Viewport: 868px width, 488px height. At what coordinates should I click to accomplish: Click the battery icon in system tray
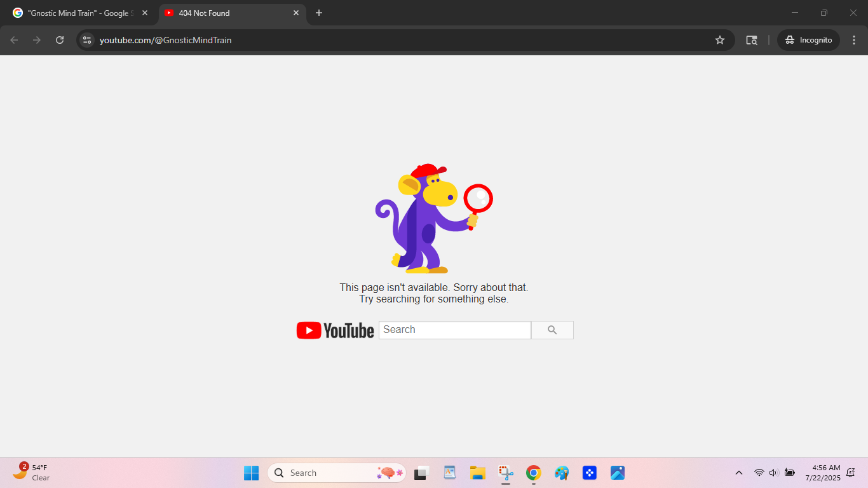790,473
